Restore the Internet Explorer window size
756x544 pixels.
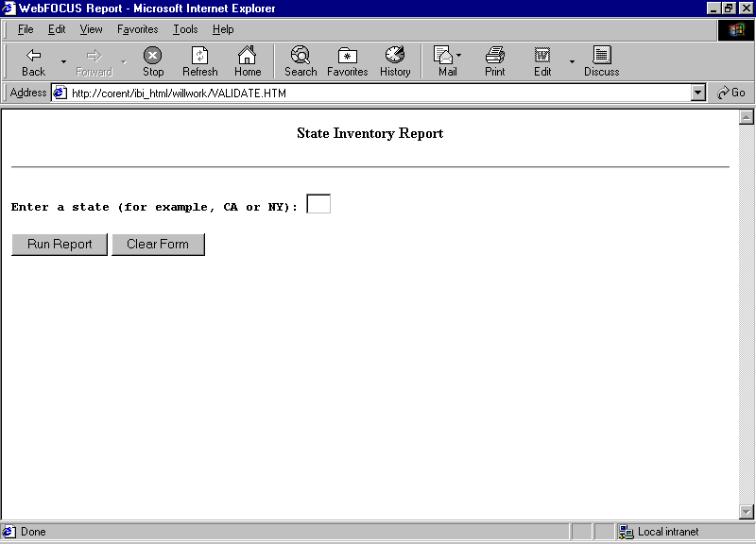(728, 8)
